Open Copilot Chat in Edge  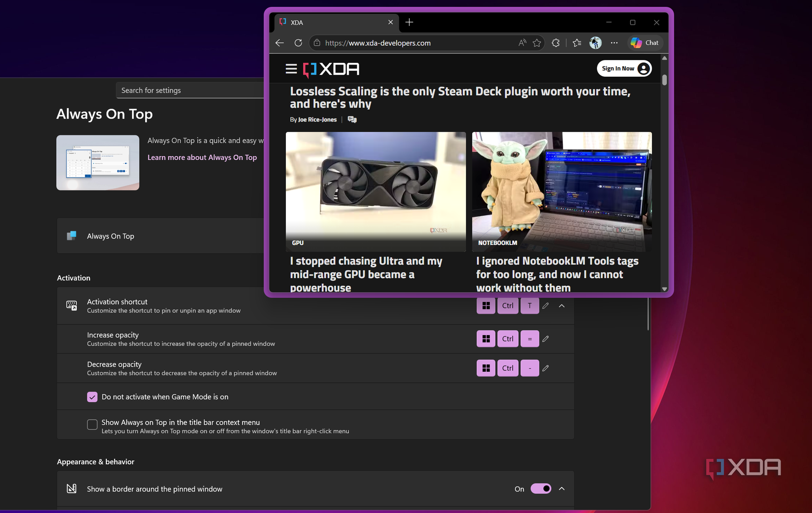645,43
